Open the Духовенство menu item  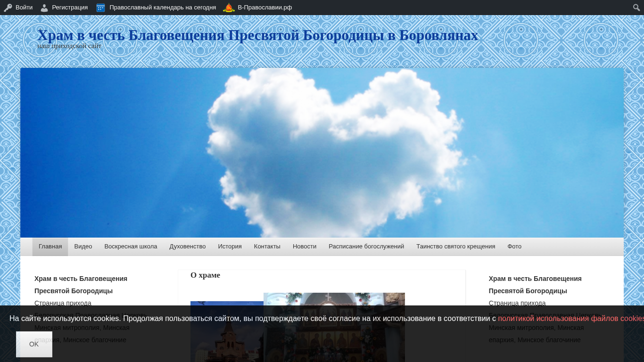pyautogui.click(x=188, y=247)
